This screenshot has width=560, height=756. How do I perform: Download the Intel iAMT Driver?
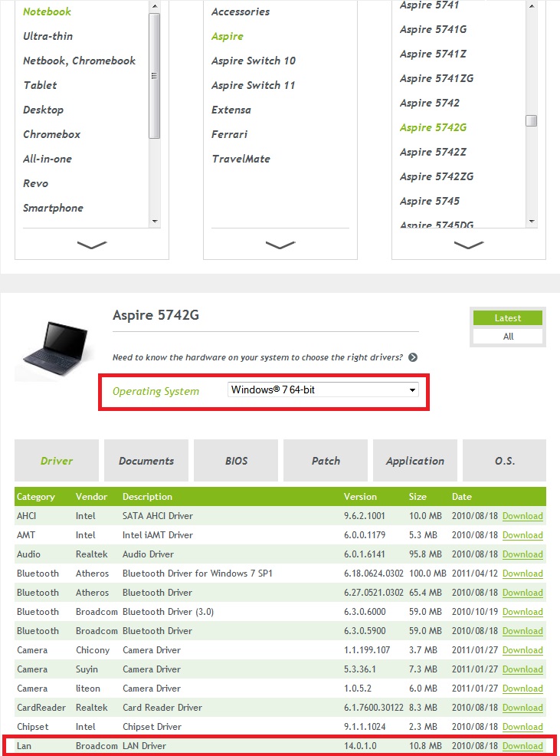522,535
